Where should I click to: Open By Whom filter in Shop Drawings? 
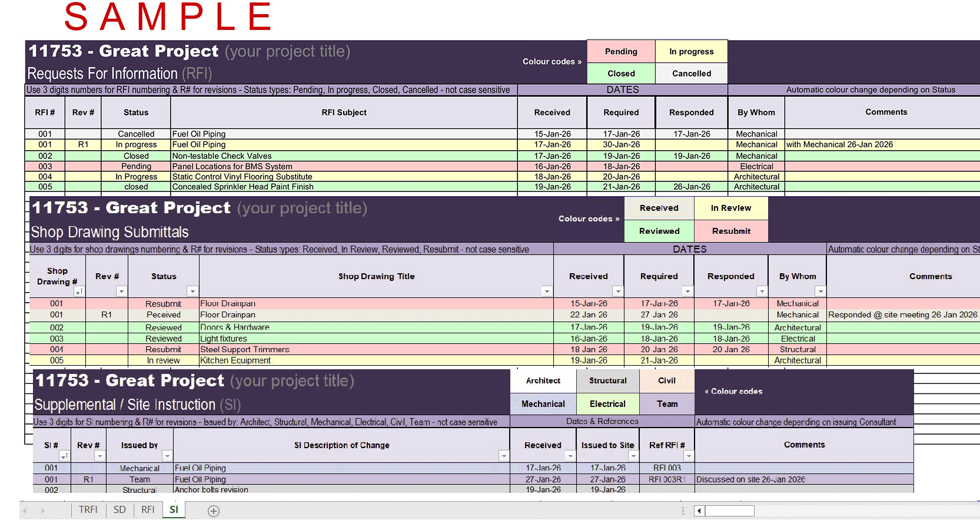pyautogui.click(x=820, y=292)
